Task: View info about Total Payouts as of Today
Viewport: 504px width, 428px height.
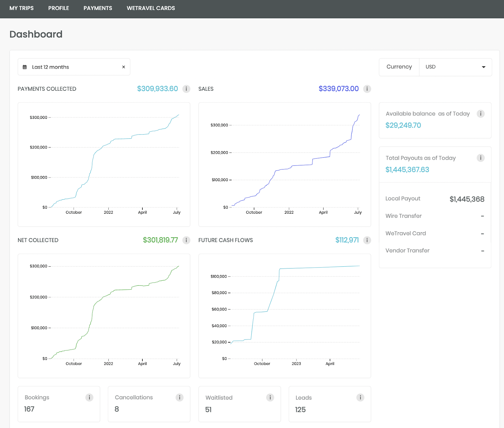Action: click(x=480, y=158)
